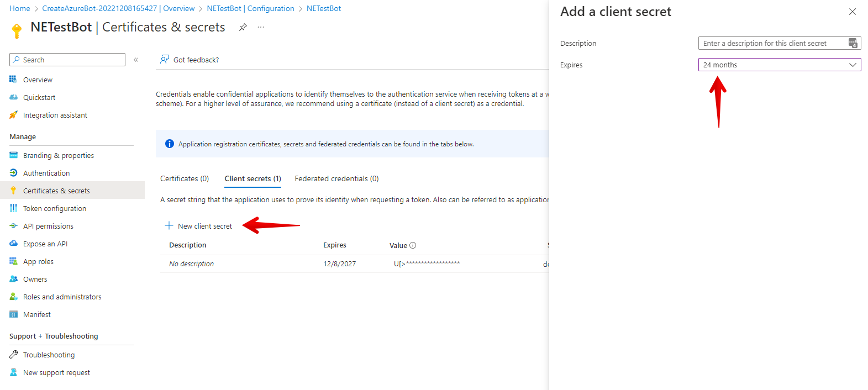The height and width of the screenshot is (390, 868).
Task: Open Roles and administrators page
Action: tap(62, 297)
